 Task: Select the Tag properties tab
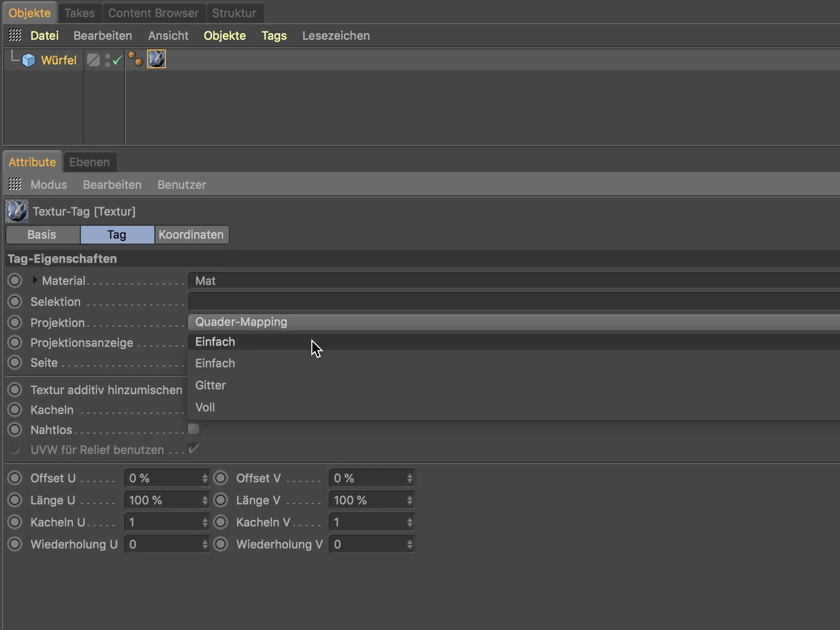tap(117, 235)
